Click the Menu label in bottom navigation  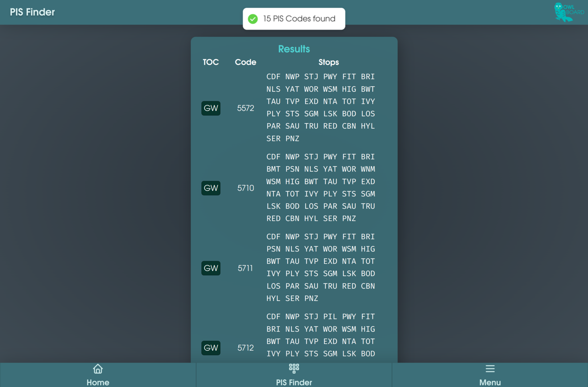(x=490, y=382)
